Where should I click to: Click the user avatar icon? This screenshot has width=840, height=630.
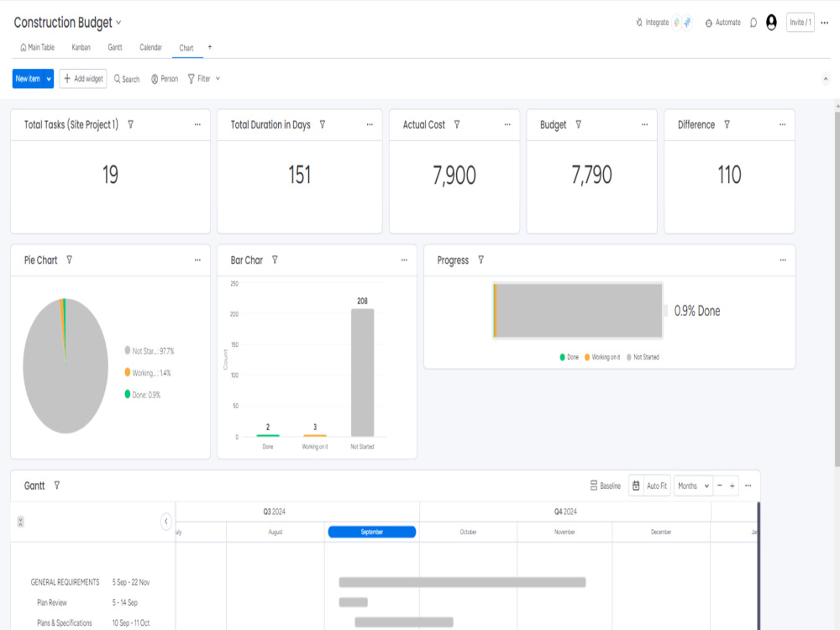tap(771, 23)
